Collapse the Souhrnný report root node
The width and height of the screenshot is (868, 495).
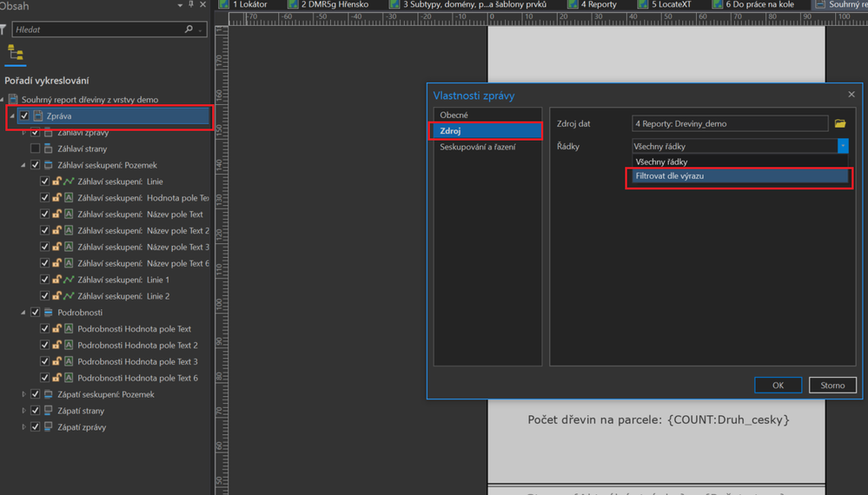tap(3, 100)
